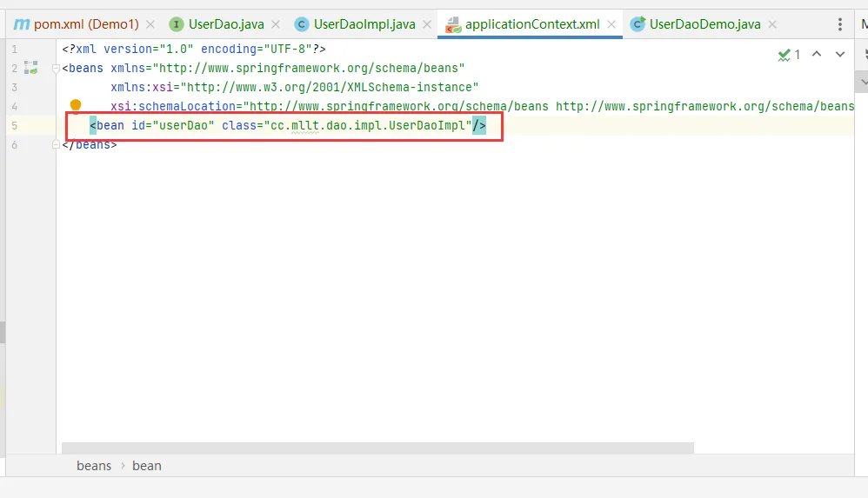Click the horizontal scrollbar of the editor
This screenshot has height=498, width=868.
[x=377, y=448]
